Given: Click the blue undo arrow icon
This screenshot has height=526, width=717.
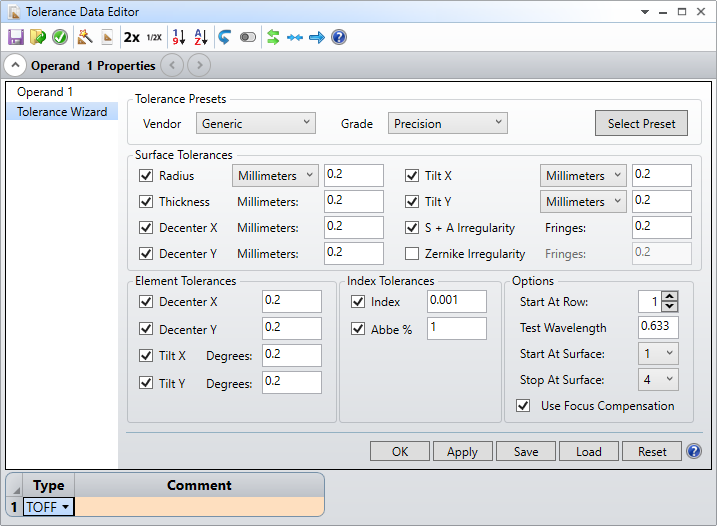Looking at the screenshot, I should (x=225, y=37).
